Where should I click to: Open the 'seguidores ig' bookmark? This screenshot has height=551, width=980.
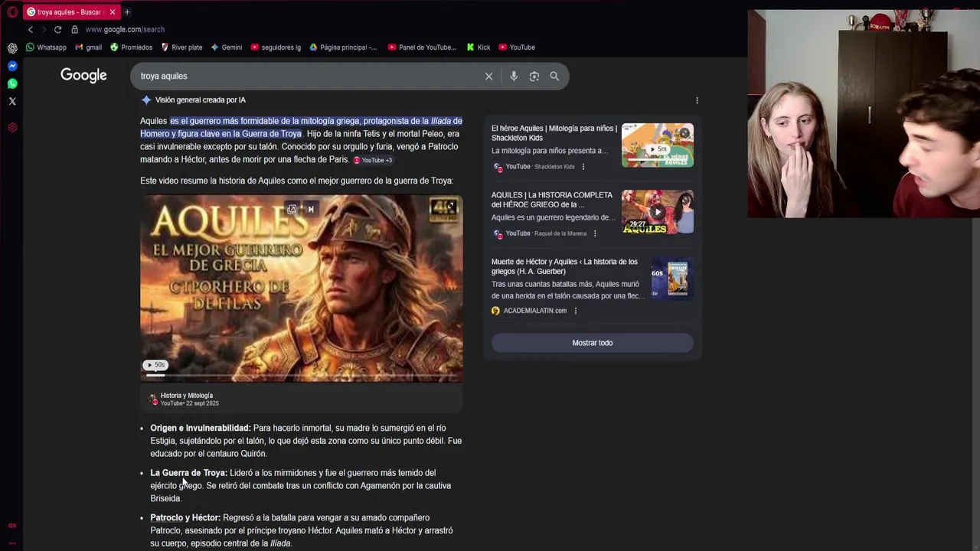pos(276,47)
